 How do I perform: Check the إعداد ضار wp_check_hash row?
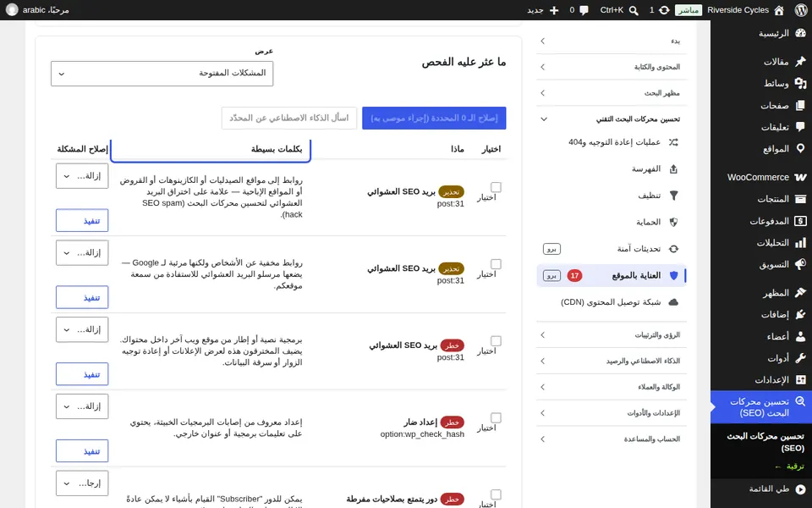[x=497, y=417]
